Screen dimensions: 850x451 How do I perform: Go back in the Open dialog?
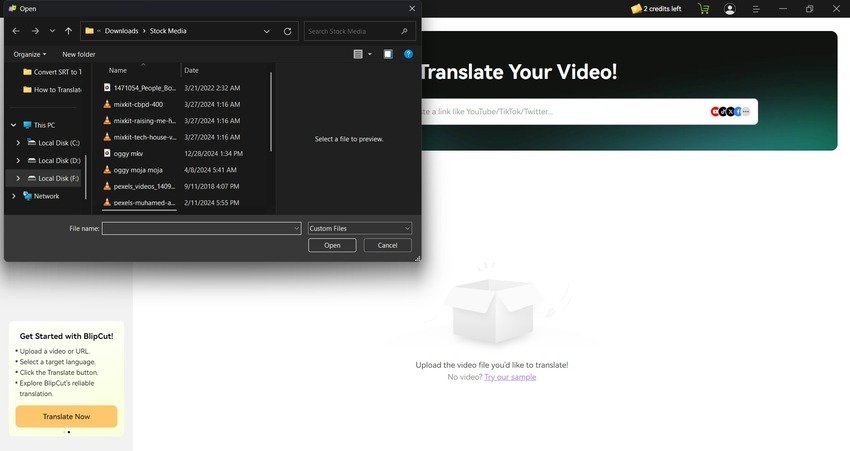click(16, 31)
